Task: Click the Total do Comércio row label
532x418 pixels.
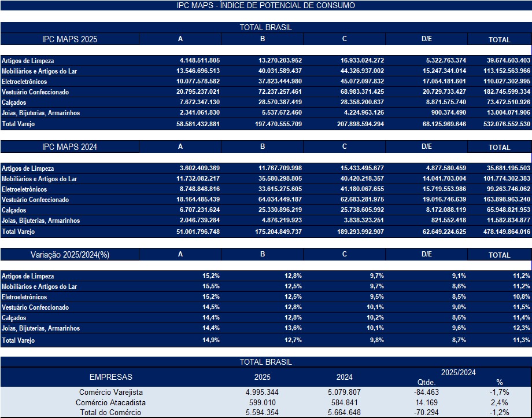Action: 110,412
